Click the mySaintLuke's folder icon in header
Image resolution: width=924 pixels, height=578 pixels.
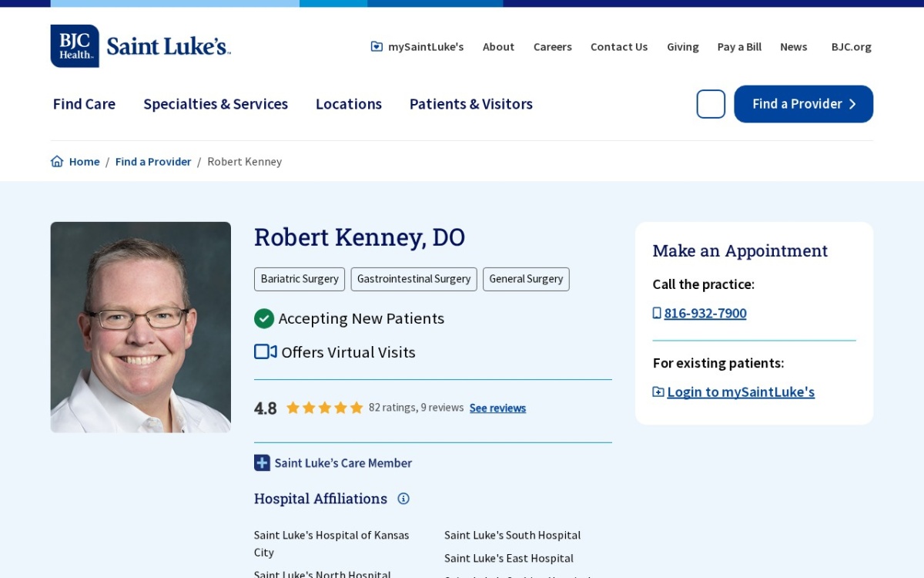pyautogui.click(x=377, y=46)
